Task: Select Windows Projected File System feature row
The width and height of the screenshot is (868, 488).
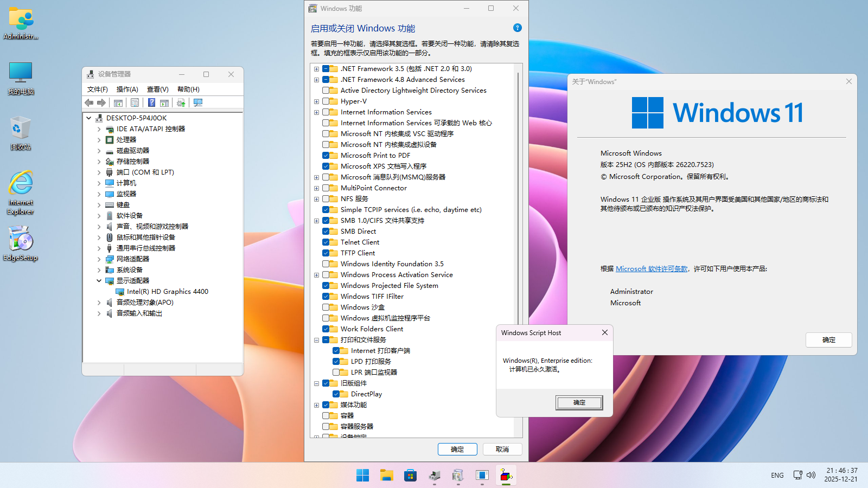Action: pos(389,286)
